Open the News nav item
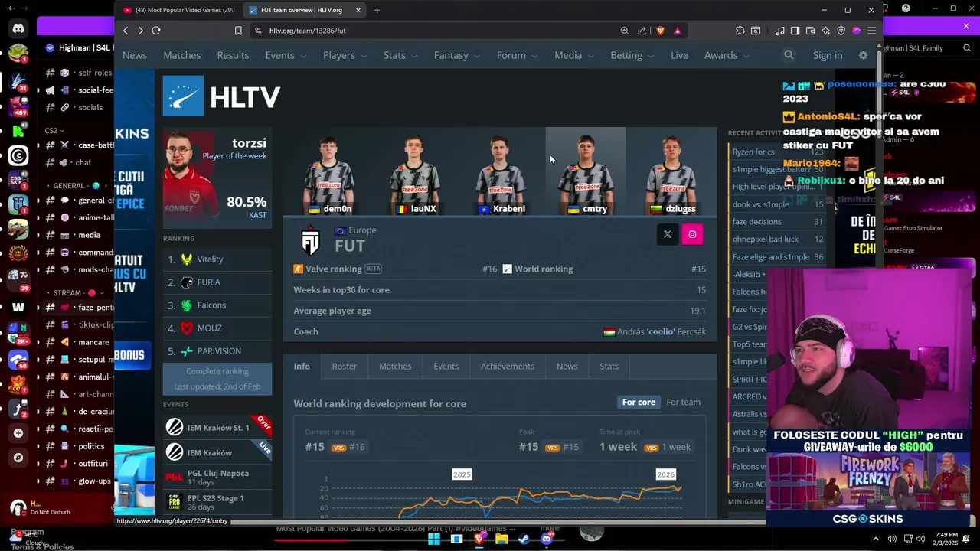 135,55
